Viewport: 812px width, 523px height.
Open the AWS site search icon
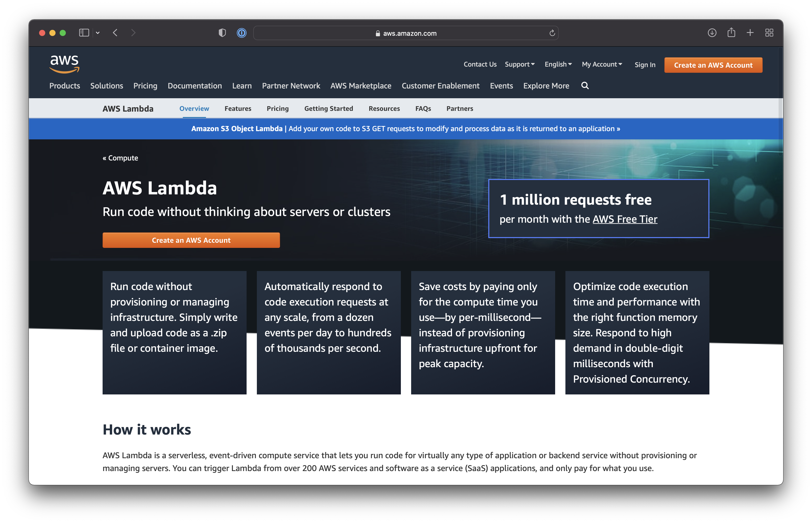(x=585, y=86)
